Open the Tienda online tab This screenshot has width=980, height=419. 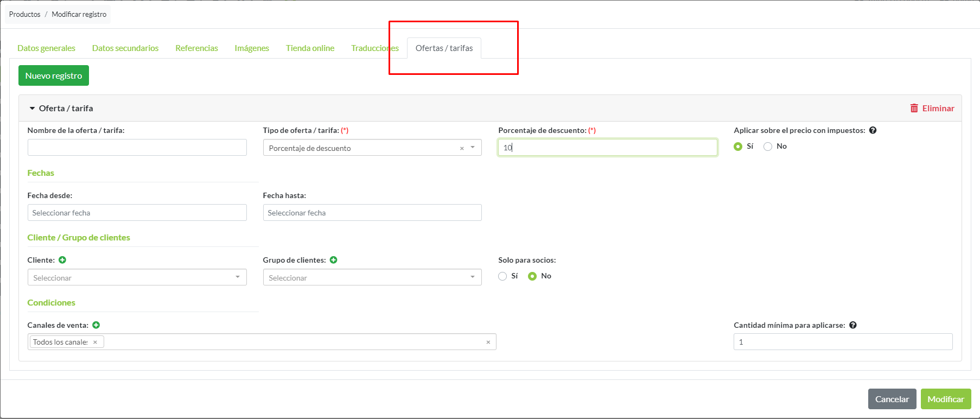pyautogui.click(x=310, y=48)
